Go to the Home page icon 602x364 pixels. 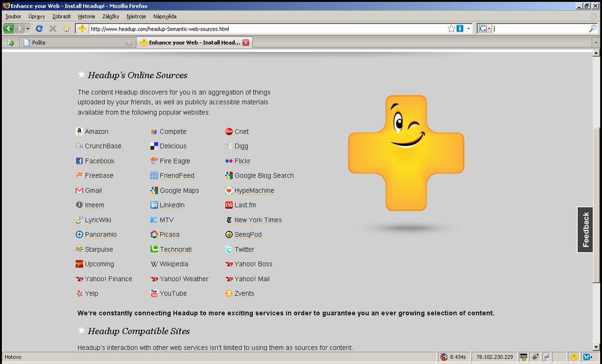click(x=66, y=28)
